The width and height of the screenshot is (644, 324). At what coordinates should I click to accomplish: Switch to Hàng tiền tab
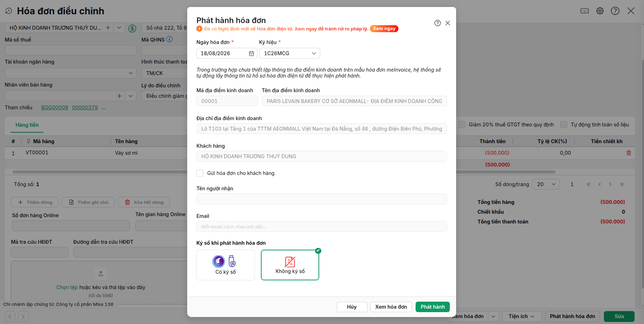27,125
